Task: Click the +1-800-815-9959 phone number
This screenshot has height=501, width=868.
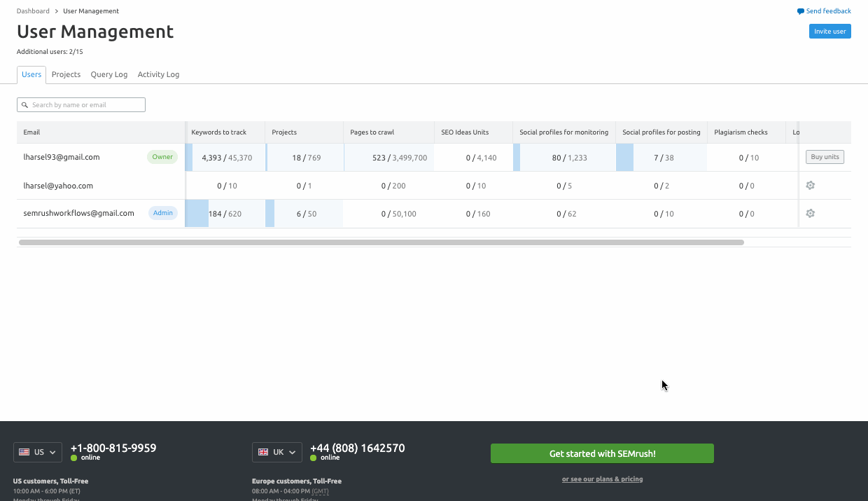Action: click(x=113, y=448)
